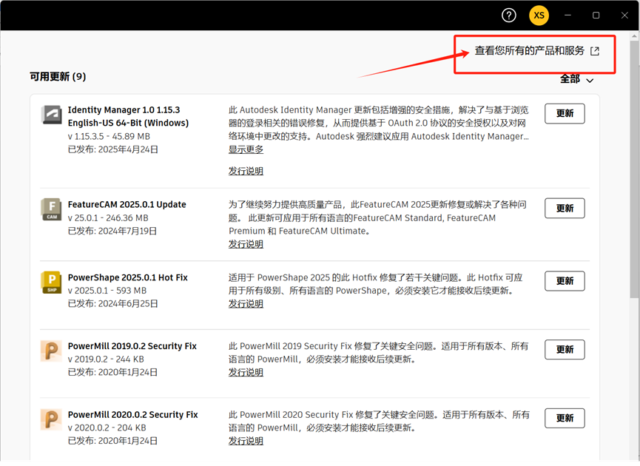Open the help question mark icon
Viewport: 640px width, 466px height.
coord(509,16)
